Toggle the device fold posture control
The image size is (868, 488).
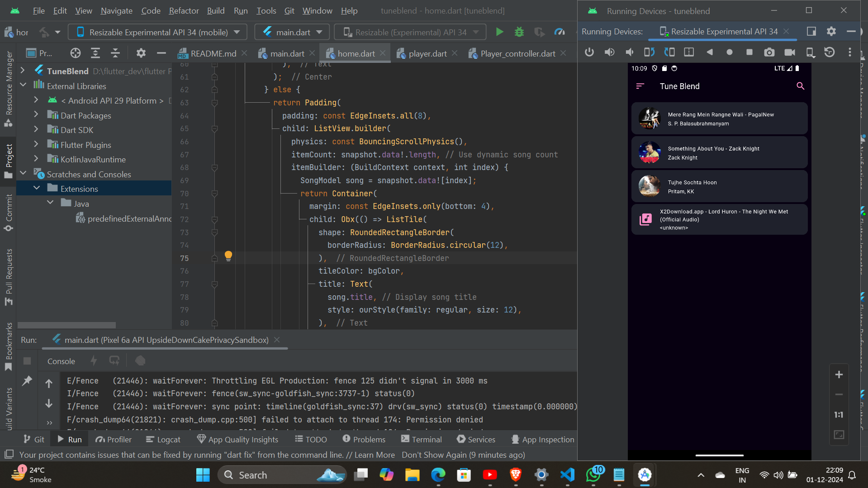688,52
